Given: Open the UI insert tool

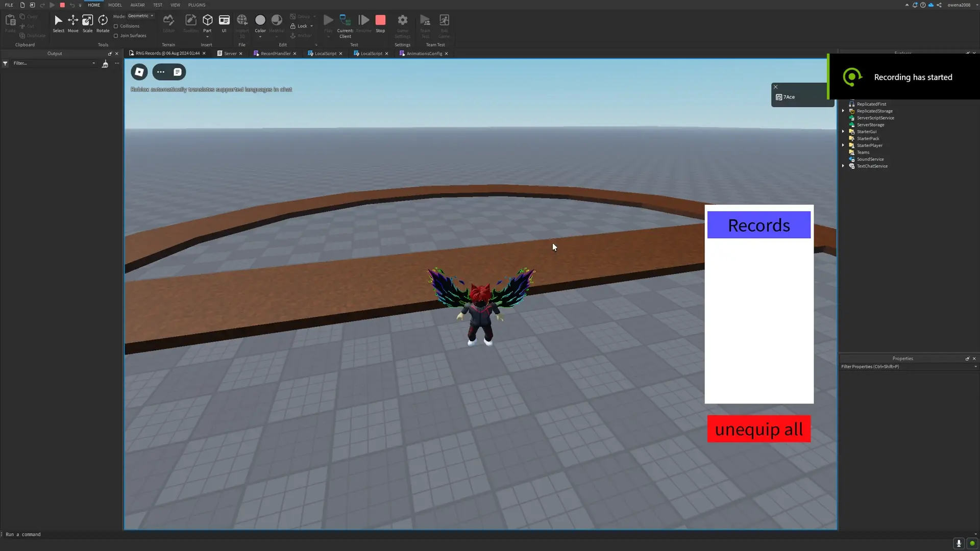Looking at the screenshot, I should [x=224, y=21].
